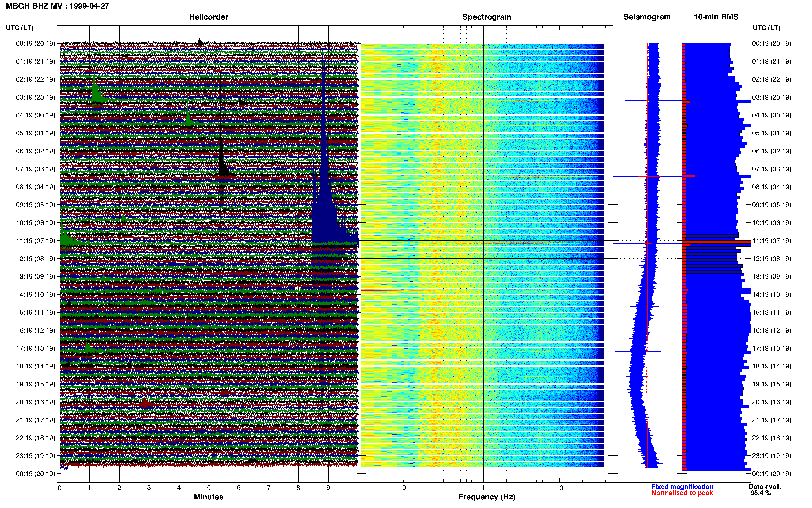Click the left 19:19 (15:19) time label

tap(35, 384)
